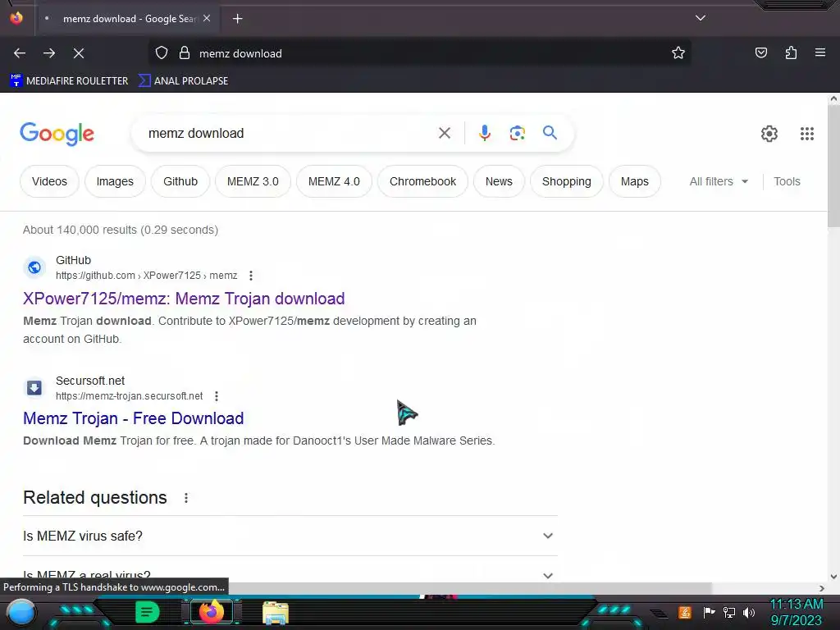Go to Google homepage via logo
The height and width of the screenshot is (630, 840).
[x=57, y=134]
